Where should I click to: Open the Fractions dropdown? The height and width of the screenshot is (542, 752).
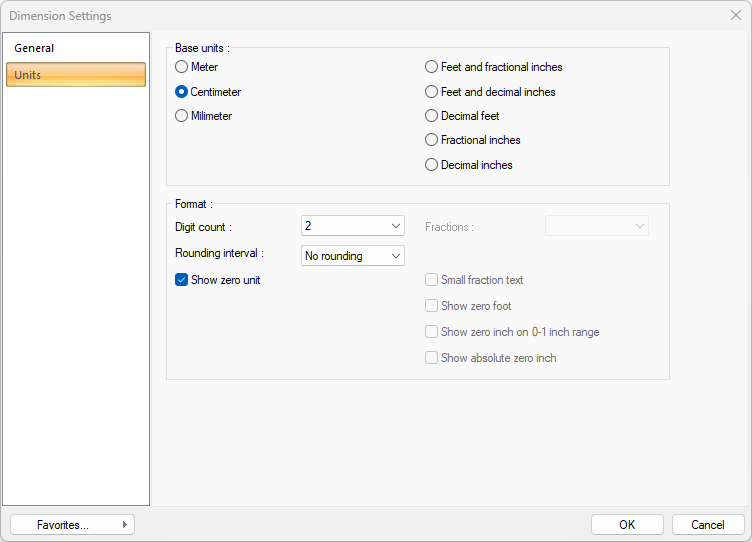pos(596,226)
